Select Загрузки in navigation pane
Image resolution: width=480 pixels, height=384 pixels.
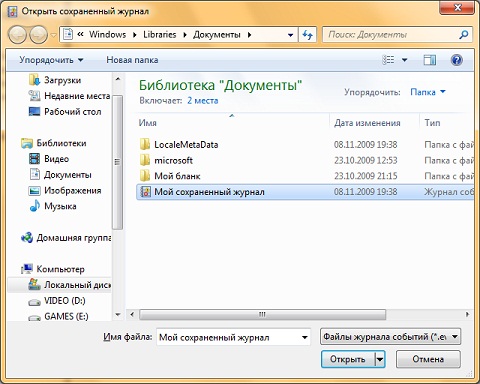click(62, 80)
